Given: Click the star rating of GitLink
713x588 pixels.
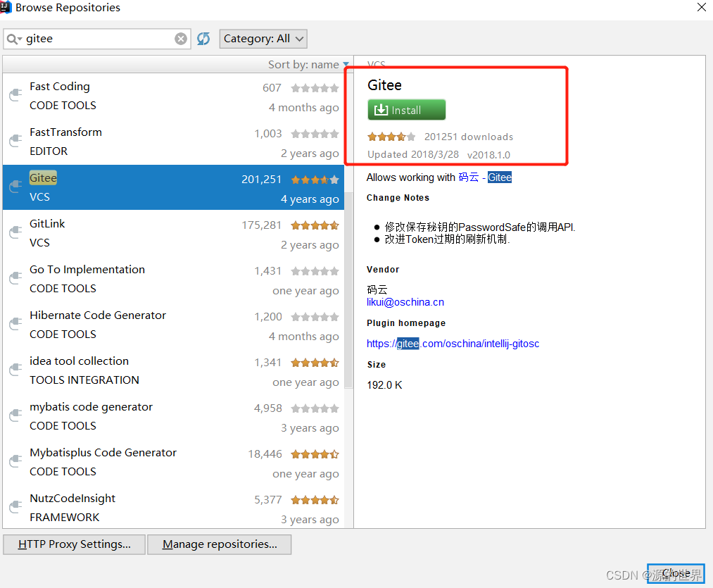Looking at the screenshot, I should click(315, 225).
